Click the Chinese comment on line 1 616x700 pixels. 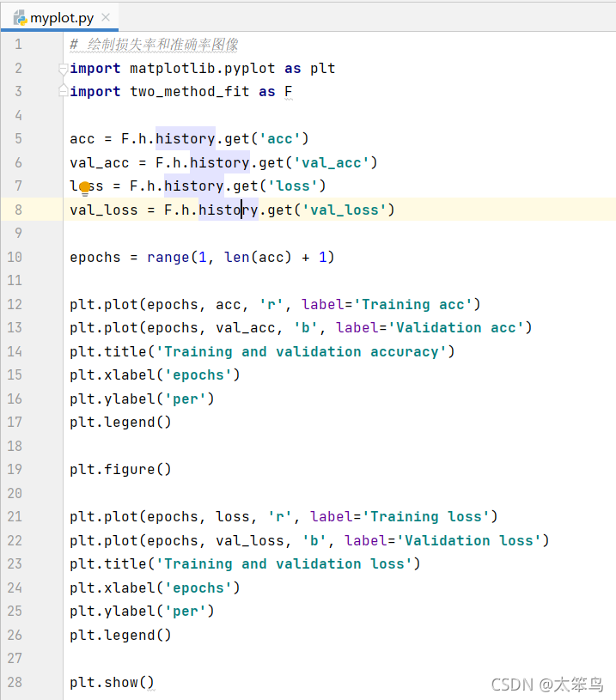click(154, 45)
